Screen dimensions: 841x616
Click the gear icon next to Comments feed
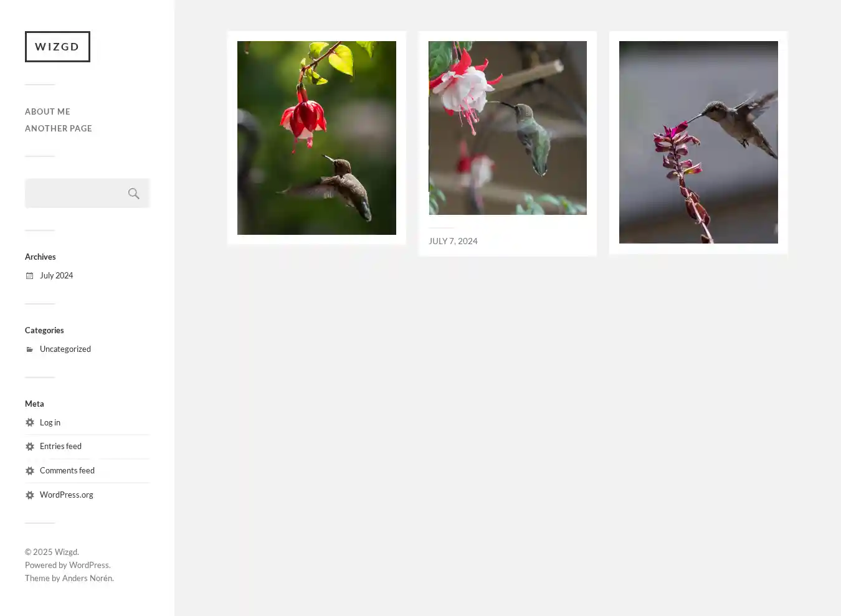click(x=29, y=471)
